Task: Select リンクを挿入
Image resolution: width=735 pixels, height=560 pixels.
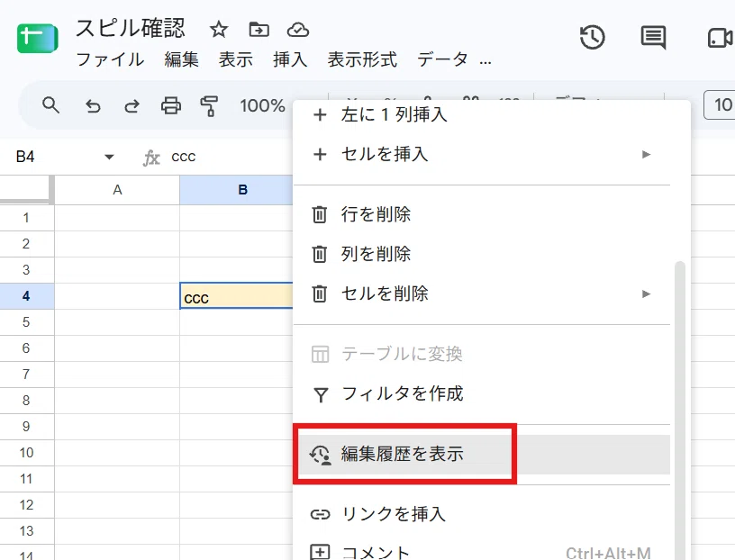Action: (x=482, y=514)
